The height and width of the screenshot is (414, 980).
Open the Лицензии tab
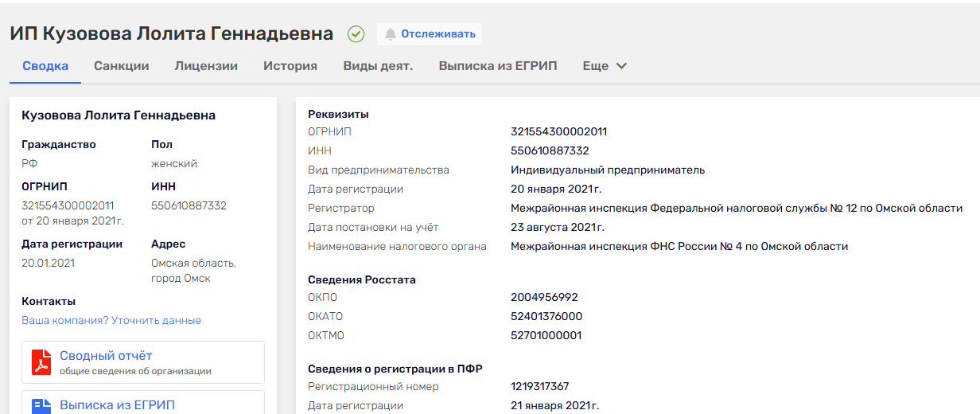(206, 66)
